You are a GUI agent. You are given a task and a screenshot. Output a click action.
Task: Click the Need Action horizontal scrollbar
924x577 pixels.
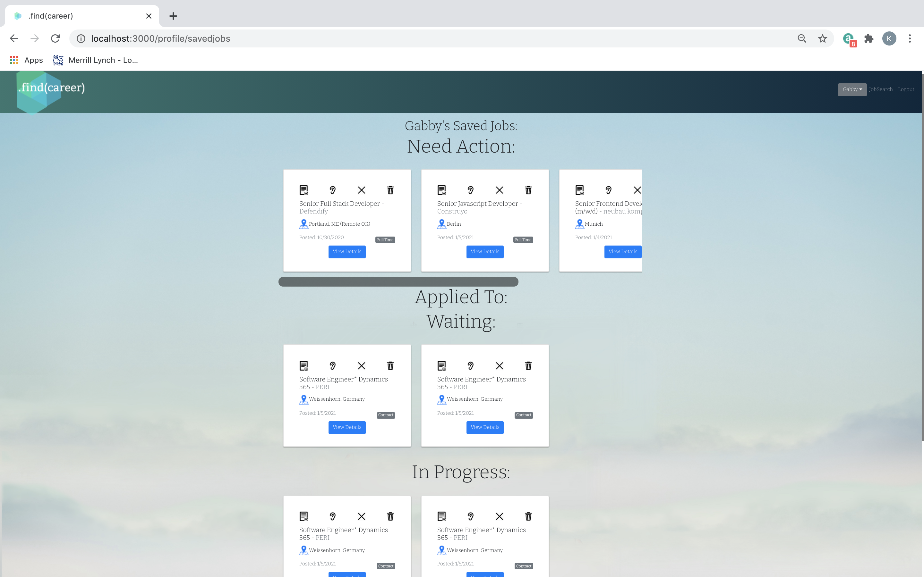point(398,282)
